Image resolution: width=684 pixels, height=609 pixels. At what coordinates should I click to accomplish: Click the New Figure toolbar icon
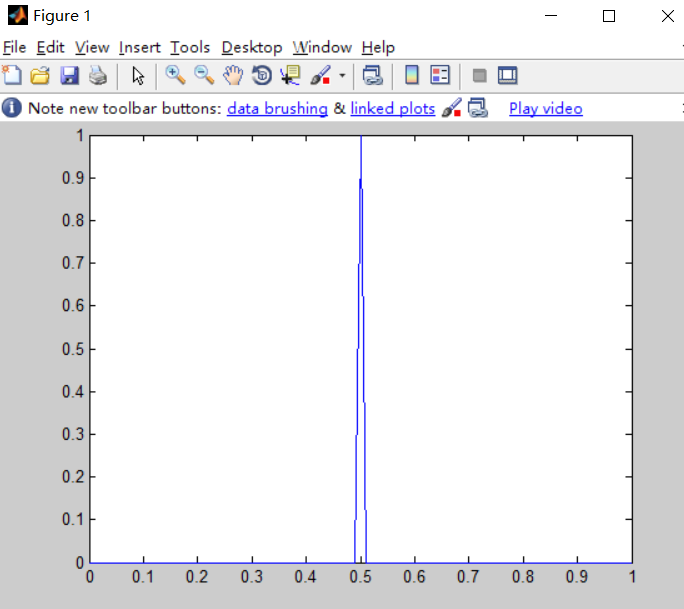point(12,75)
